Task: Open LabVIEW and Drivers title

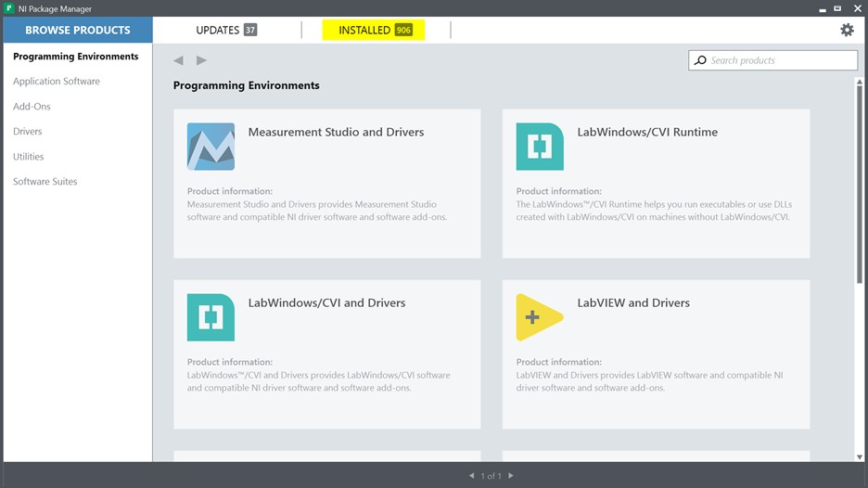Action: click(633, 303)
